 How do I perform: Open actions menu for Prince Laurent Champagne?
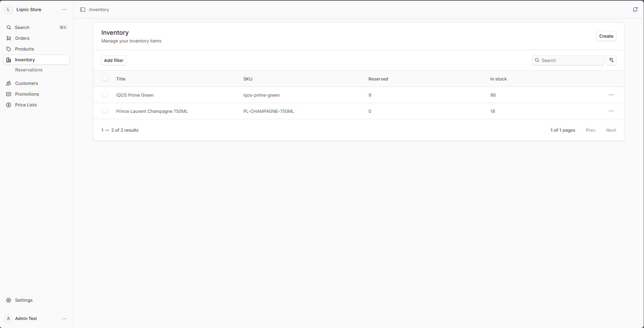611,111
